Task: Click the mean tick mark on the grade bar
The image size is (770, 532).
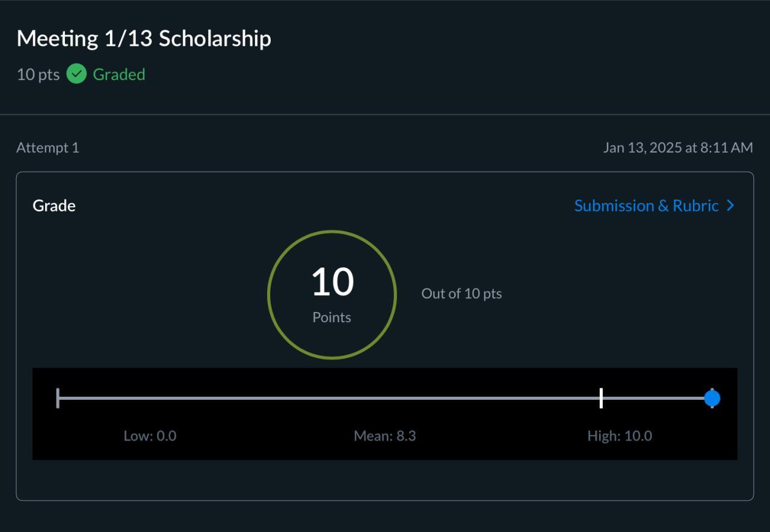Action: [601, 398]
